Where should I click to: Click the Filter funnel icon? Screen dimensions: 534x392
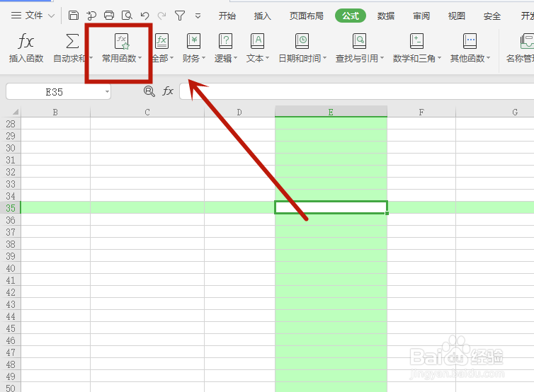180,16
